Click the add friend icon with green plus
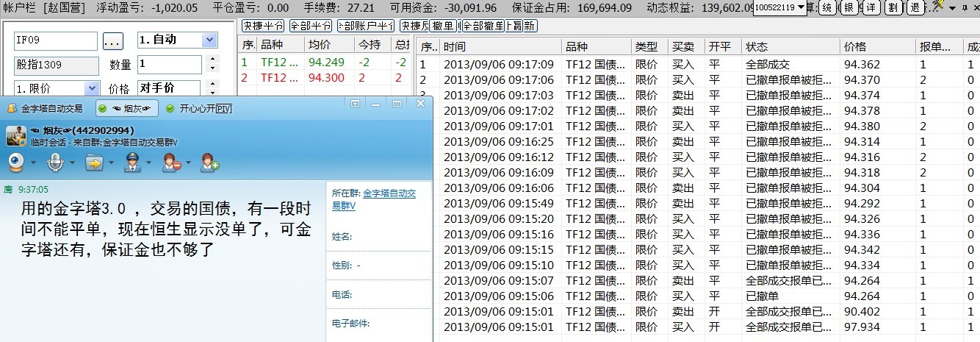This screenshot has width=980, height=342. (x=209, y=162)
